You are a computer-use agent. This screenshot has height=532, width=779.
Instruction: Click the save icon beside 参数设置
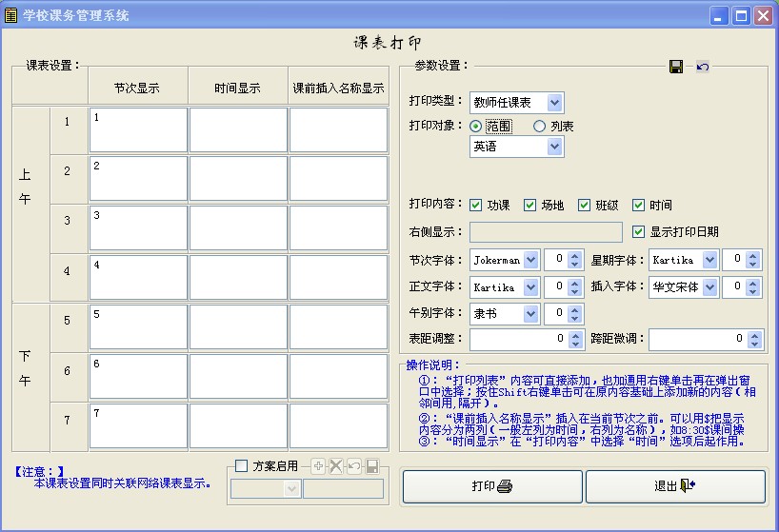point(675,67)
